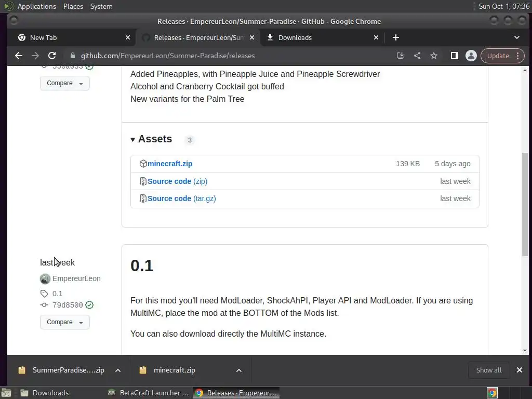
Task: Open the 0.1 release heading
Action: coord(142,265)
